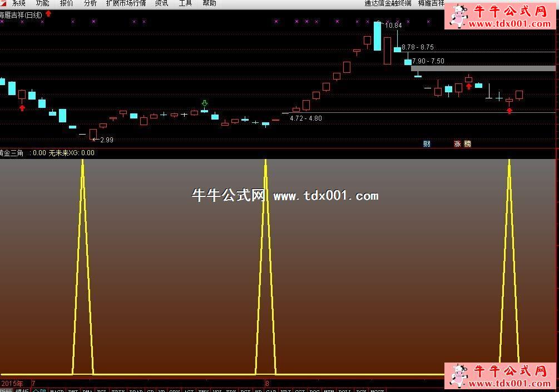
Task: Click the gray gap zone bar
Action: 483,68
